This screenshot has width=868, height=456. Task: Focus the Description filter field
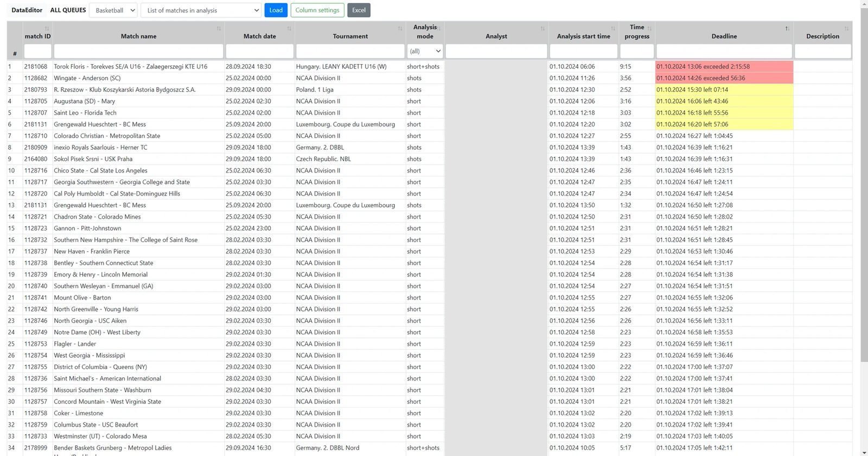[822, 51]
